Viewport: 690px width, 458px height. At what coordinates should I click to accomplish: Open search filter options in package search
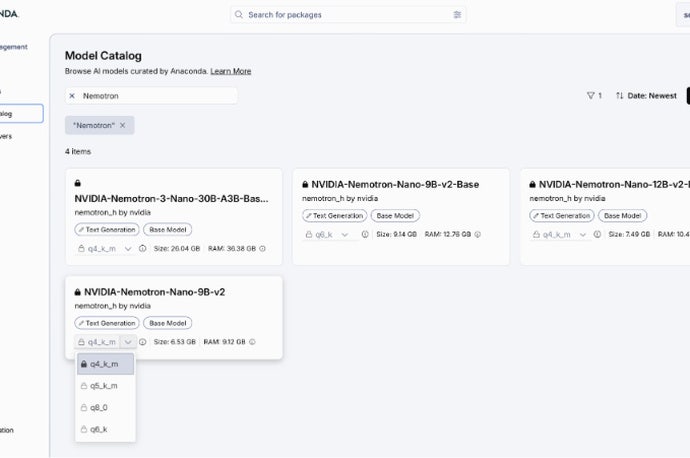[x=457, y=15]
